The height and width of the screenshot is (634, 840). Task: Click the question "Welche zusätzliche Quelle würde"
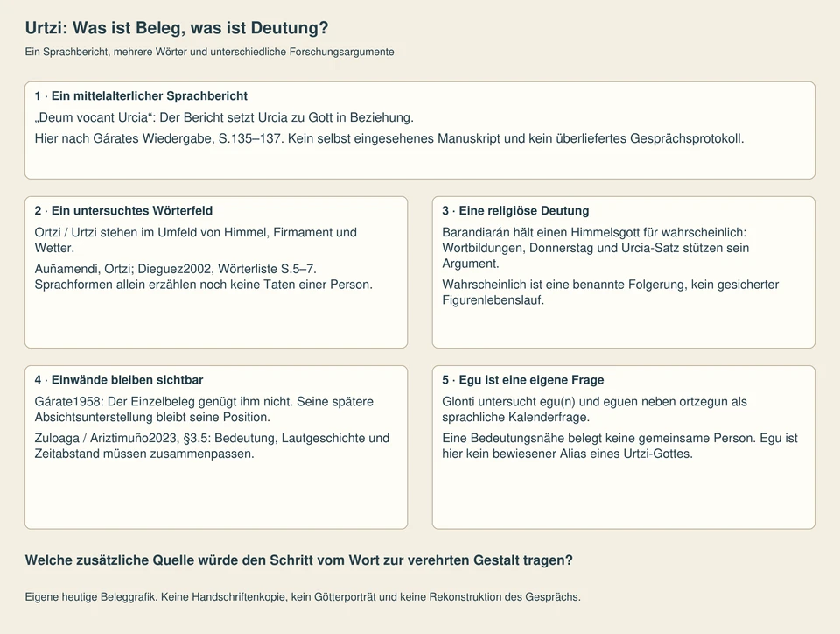(299, 560)
